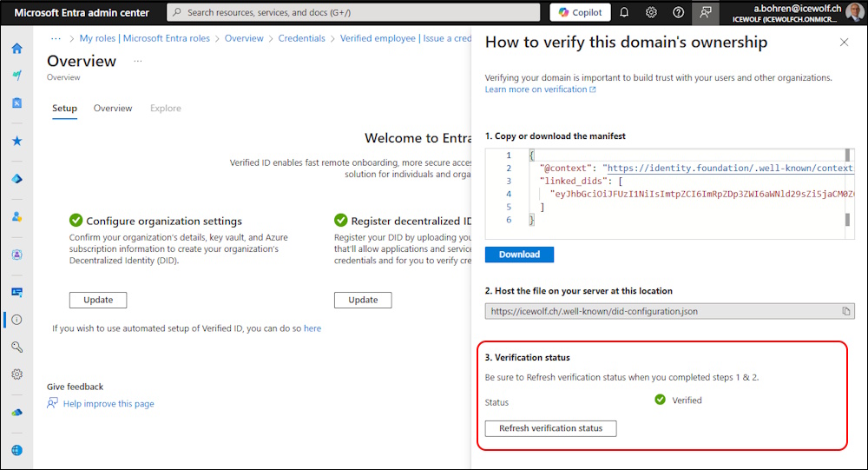
Task: Go to My roles breadcrumb
Action: point(144,38)
